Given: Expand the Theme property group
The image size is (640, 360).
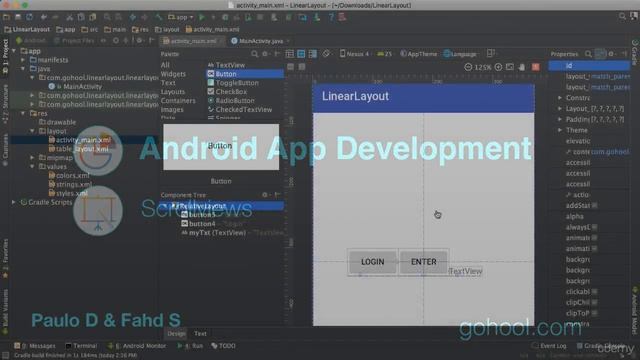Looking at the screenshot, I should 560,130.
